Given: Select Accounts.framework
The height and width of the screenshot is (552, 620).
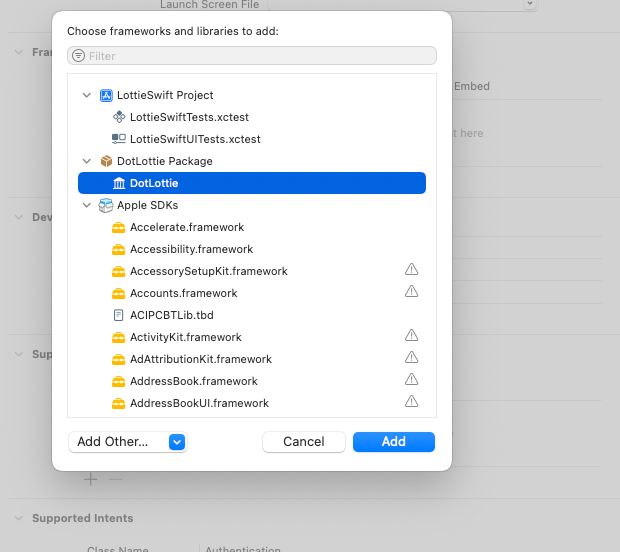Looking at the screenshot, I should pos(183,293).
